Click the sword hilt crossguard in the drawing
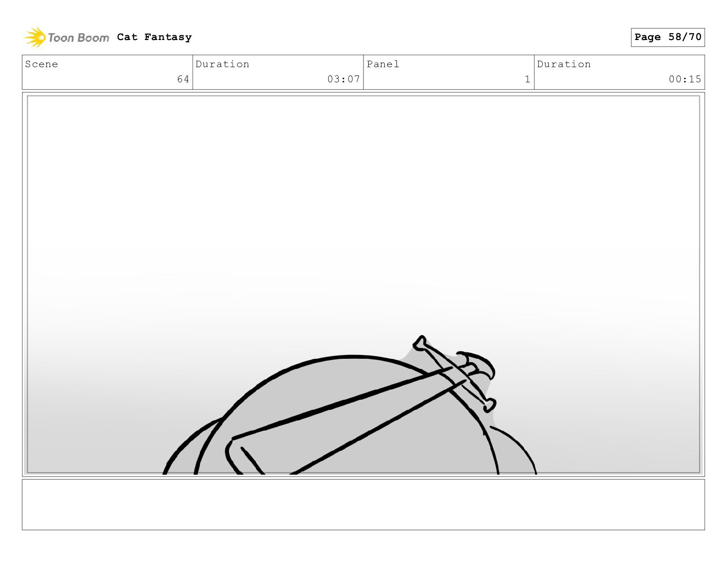The image size is (728, 563). click(455, 373)
